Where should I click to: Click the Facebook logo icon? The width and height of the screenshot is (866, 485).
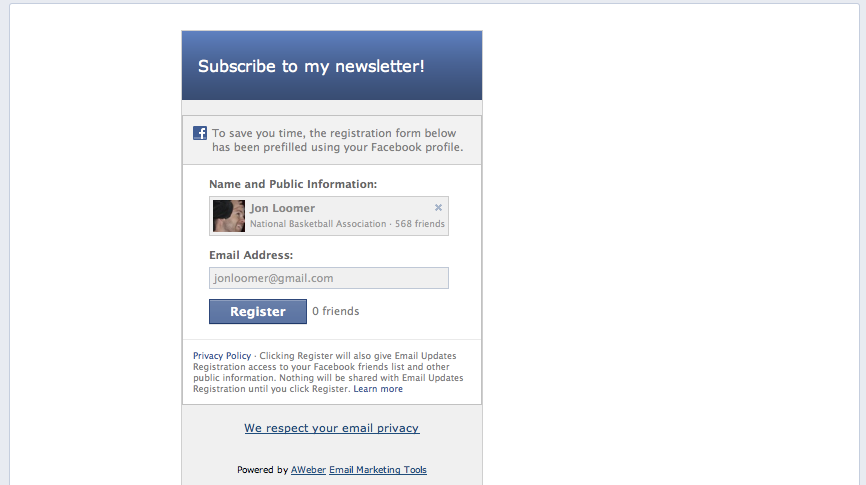click(x=200, y=133)
